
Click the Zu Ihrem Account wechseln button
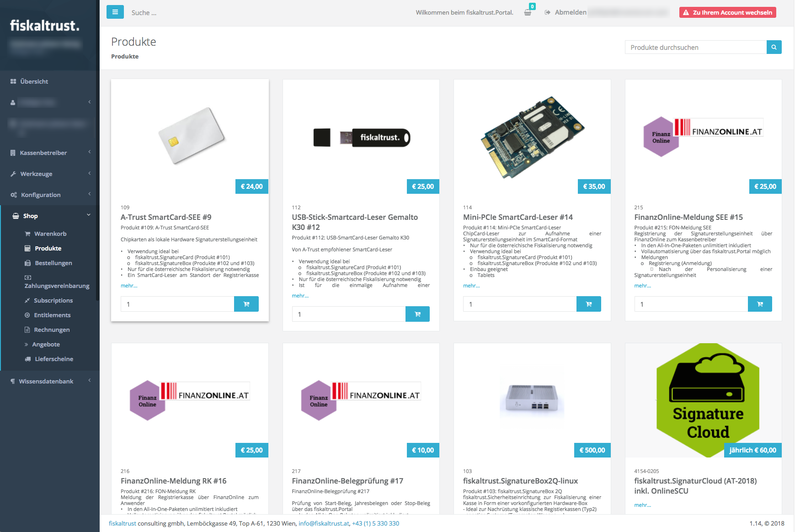(x=727, y=12)
